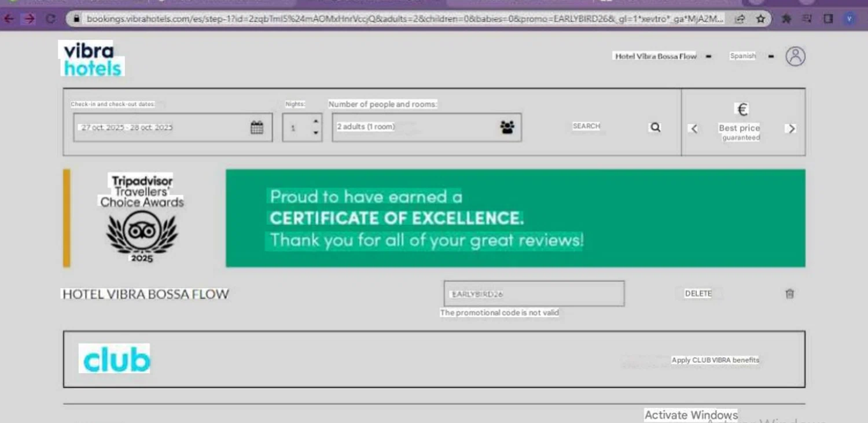Click the padlock site info icon
Screen dimensions: 868x423
coord(76,19)
